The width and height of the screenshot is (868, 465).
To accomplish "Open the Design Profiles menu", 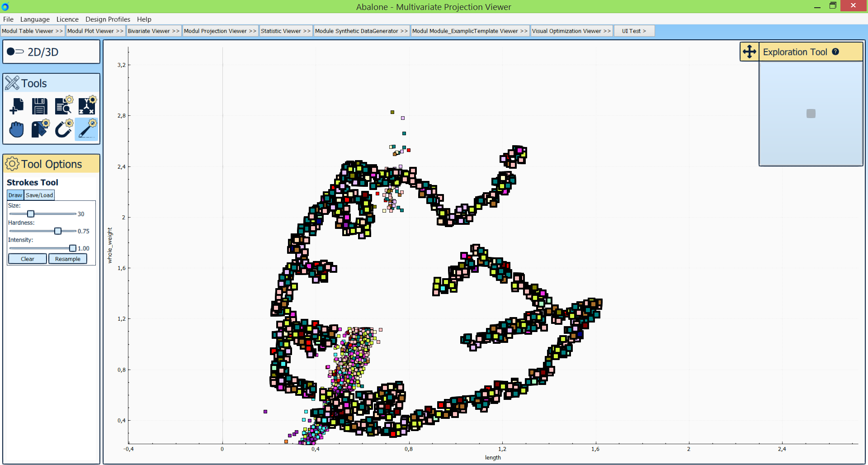I will pyautogui.click(x=108, y=19).
